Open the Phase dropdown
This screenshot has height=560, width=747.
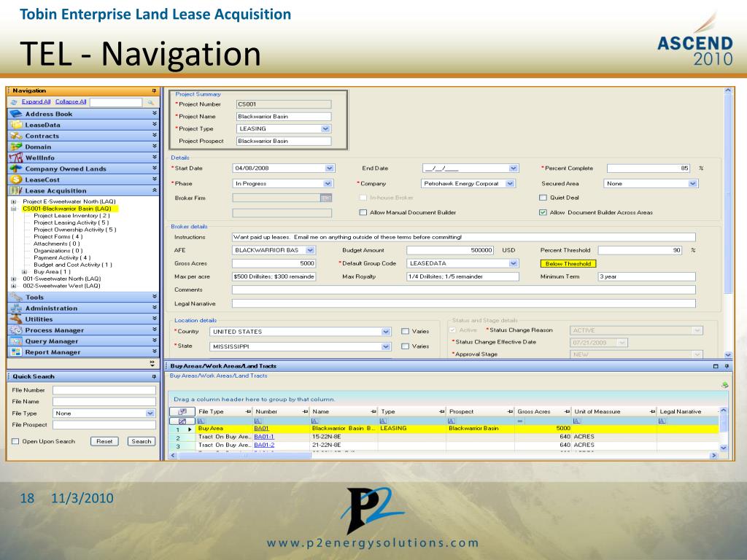pyautogui.click(x=328, y=183)
